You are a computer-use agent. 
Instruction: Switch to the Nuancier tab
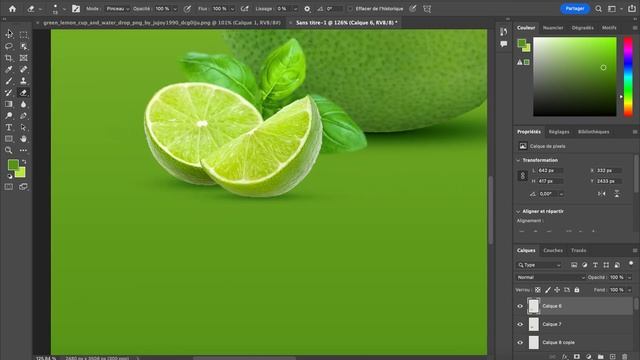point(553,28)
